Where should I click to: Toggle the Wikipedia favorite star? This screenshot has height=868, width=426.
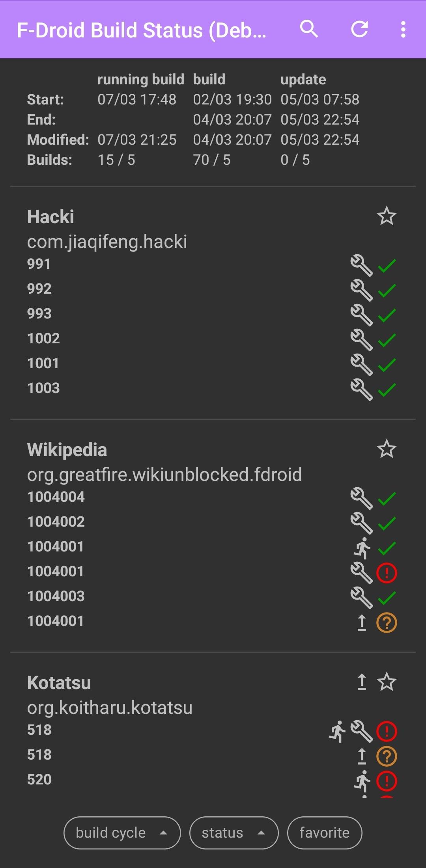(x=387, y=449)
